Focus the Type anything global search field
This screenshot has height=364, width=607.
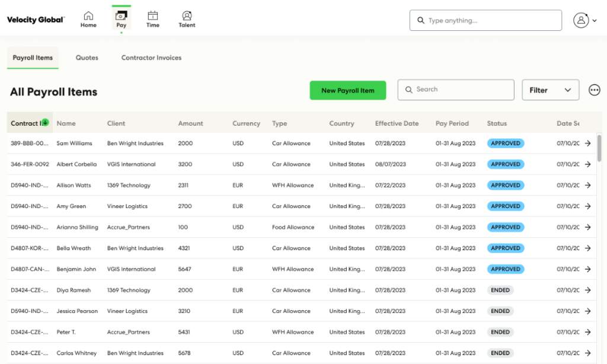tap(485, 20)
